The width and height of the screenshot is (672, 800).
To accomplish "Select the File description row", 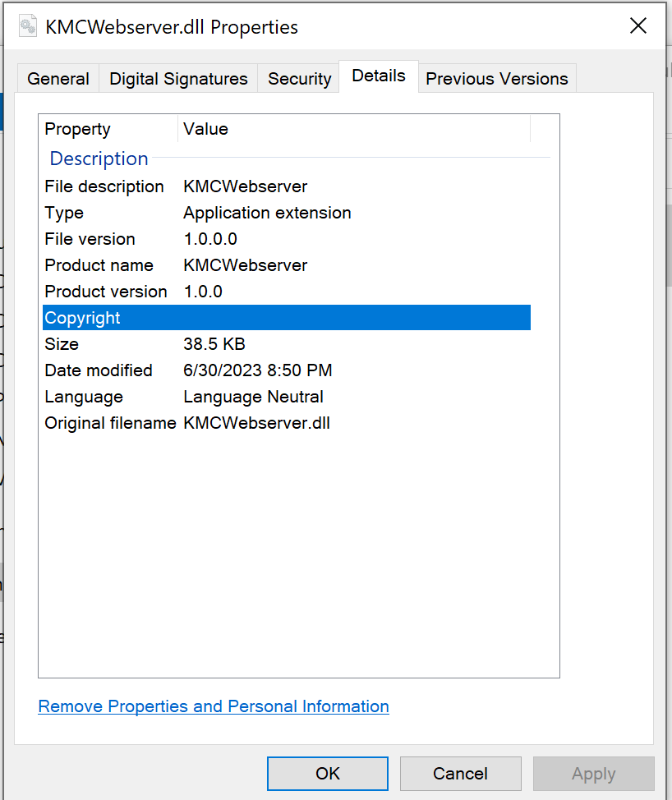I will tap(104, 186).
